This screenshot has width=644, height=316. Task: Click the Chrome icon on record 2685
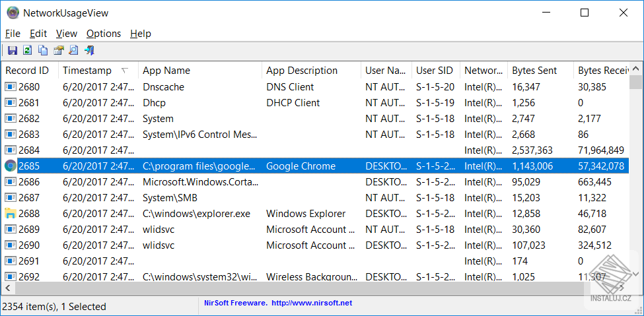click(x=11, y=166)
